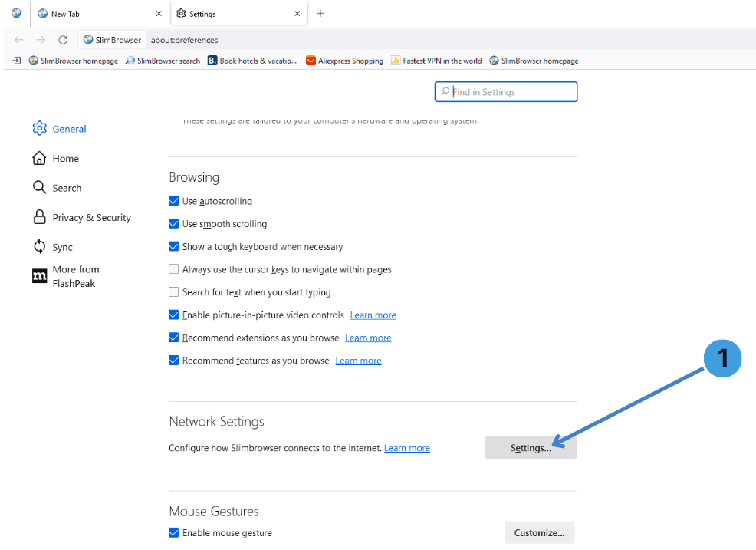Open SlimBrowser search bookmark
The width and height of the screenshot is (756, 550).
point(163,61)
